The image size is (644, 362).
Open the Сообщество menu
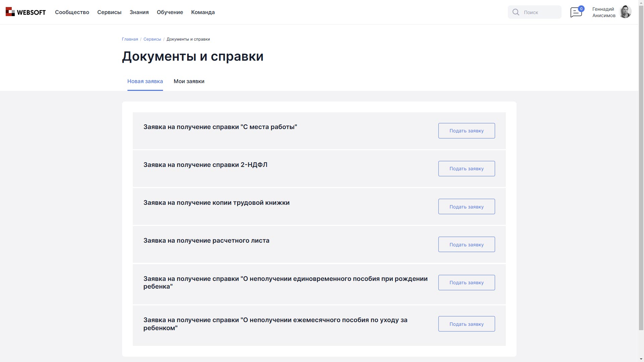pyautogui.click(x=72, y=12)
